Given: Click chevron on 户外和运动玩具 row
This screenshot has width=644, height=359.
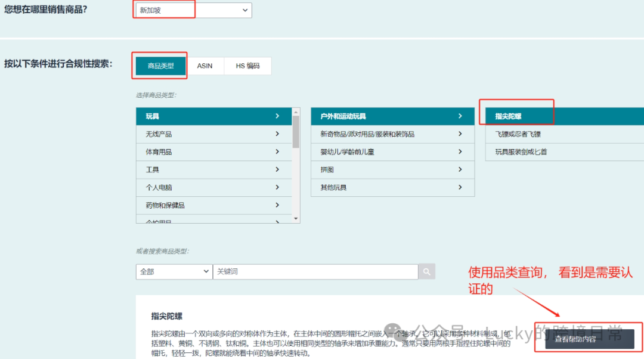Looking at the screenshot, I should tap(460, 116).
